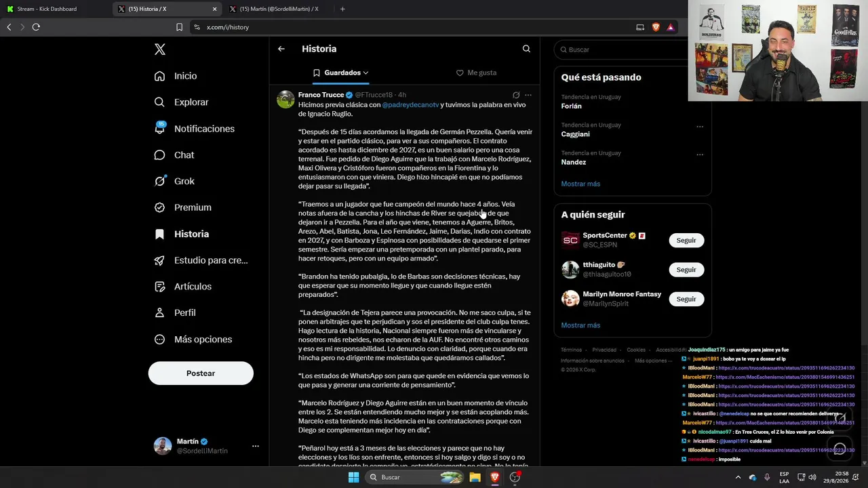Show more trends under Qué está pasando
Image resolution: width=868 pixels, height=488 pixels.
[580, 184]
